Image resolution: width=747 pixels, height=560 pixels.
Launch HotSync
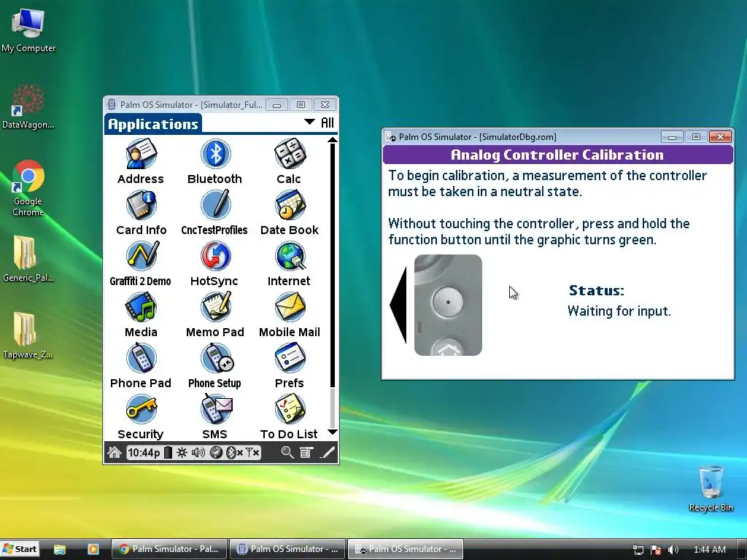pyautogui.click(x=214, y=263)
